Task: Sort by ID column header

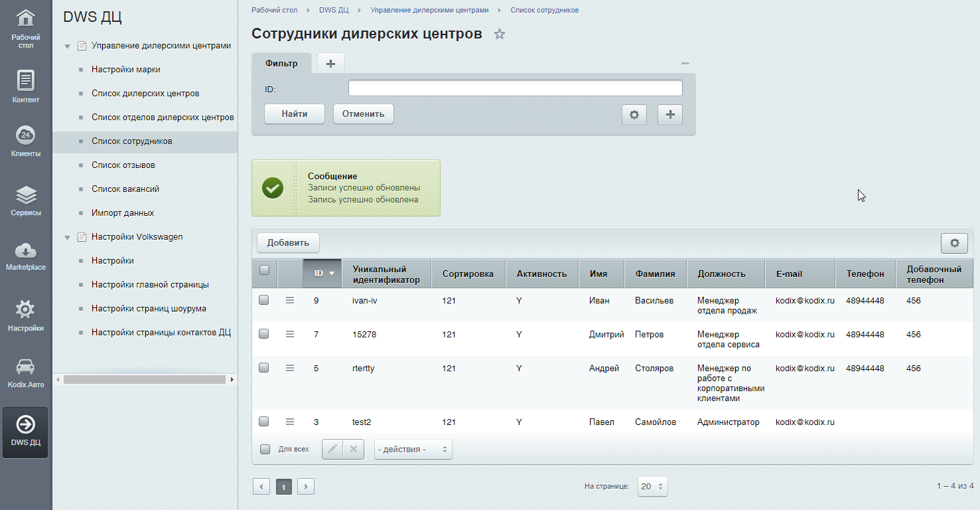Action: [322, 274]
